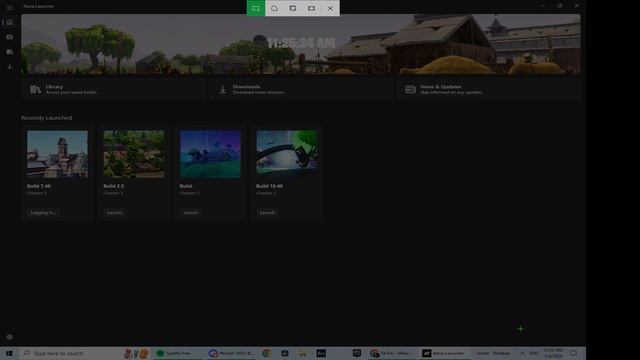Open the News & Updates card

(488, 89)
